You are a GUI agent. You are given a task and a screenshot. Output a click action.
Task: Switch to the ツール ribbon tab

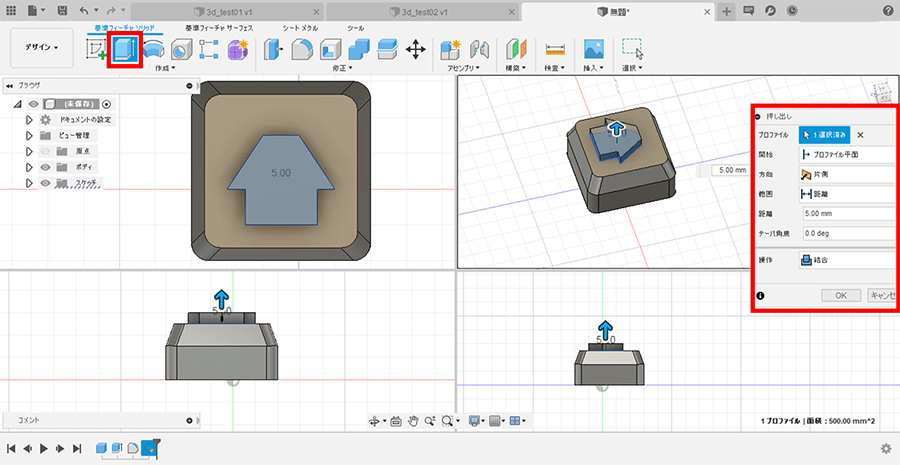[356, 28]
